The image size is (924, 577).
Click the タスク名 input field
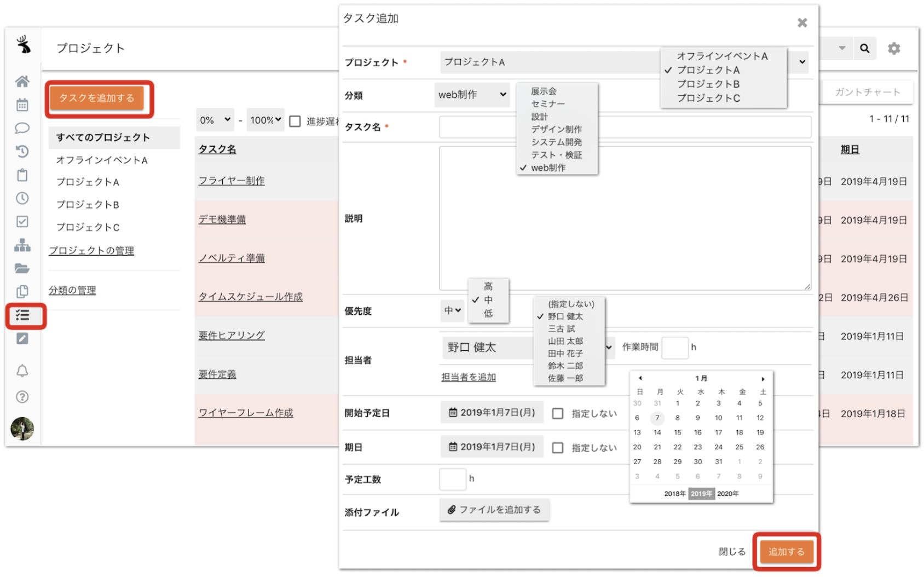pos(625,127)
